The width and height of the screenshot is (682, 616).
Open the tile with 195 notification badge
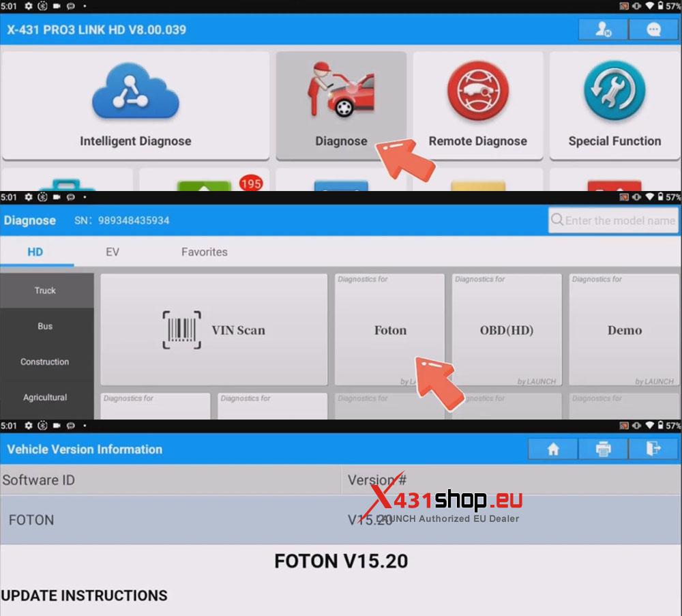[x=204, y=179]
